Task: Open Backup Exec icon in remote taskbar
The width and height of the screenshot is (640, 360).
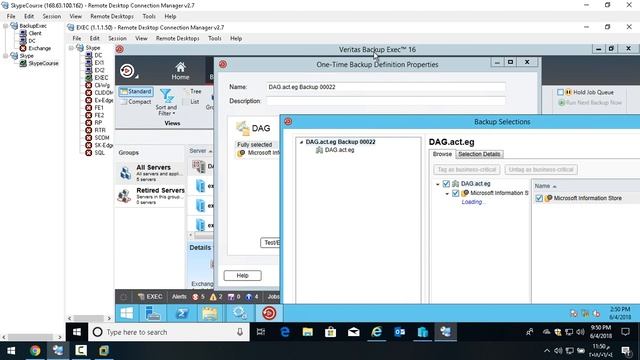Action: pyautogui.click(x=269, y=313)
